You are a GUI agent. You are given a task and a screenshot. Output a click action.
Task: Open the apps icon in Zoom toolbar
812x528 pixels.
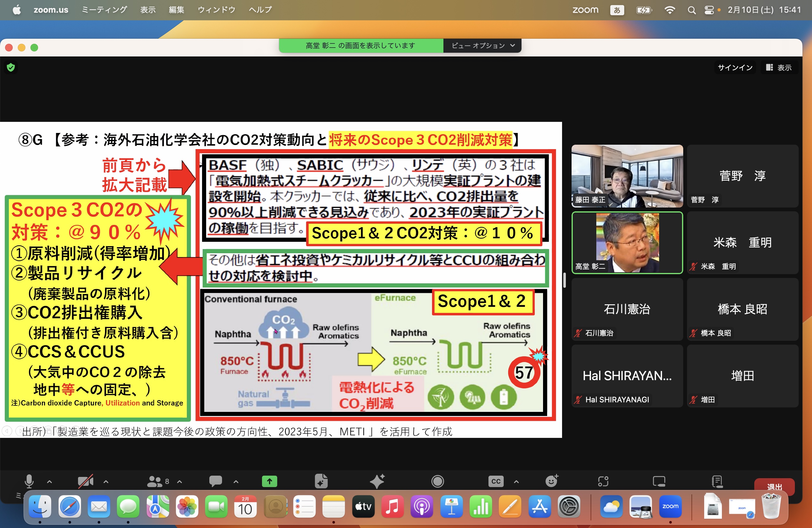[603, 481]
